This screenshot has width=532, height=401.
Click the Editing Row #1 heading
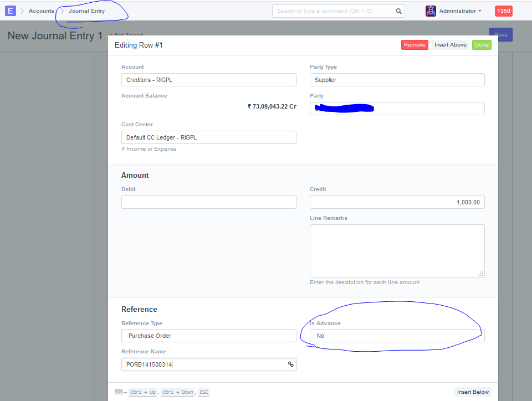click(x=139, y=45)
